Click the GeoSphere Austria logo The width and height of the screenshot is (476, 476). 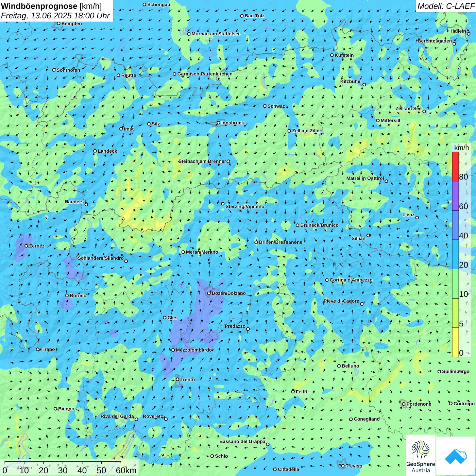[421, 456]
